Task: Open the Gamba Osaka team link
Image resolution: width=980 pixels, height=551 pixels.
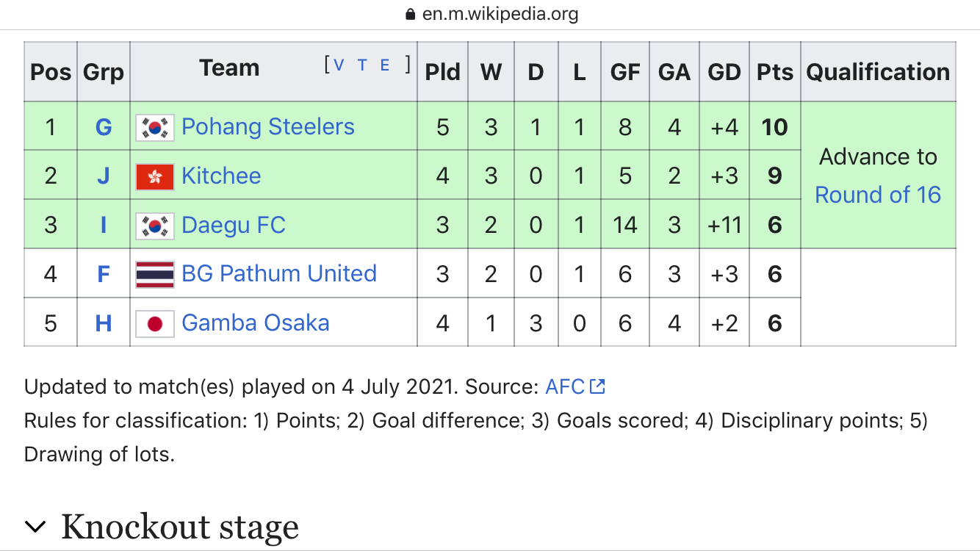Action: [256, 323]
